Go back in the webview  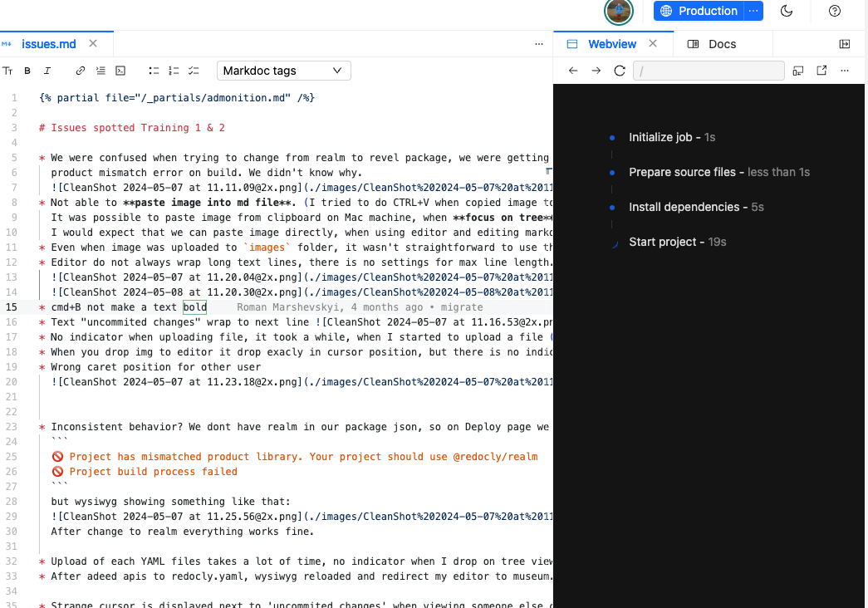tap(573, 71)
